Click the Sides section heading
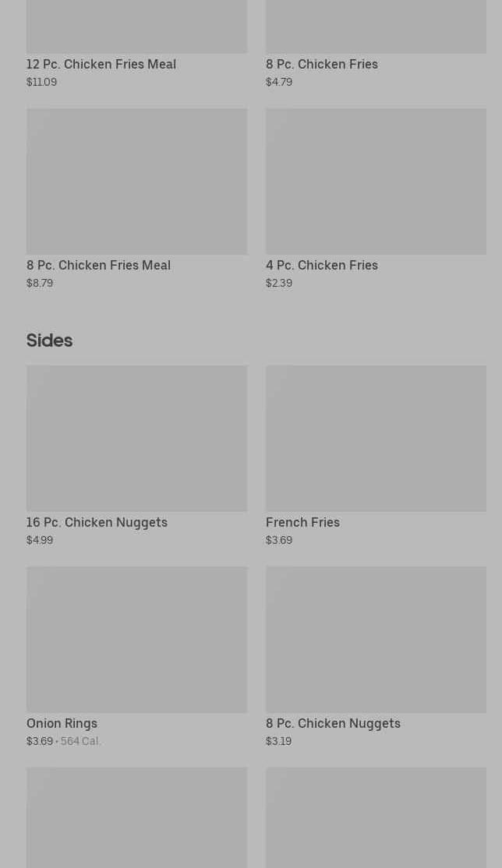The image size is (502, 868). [49, 340]
